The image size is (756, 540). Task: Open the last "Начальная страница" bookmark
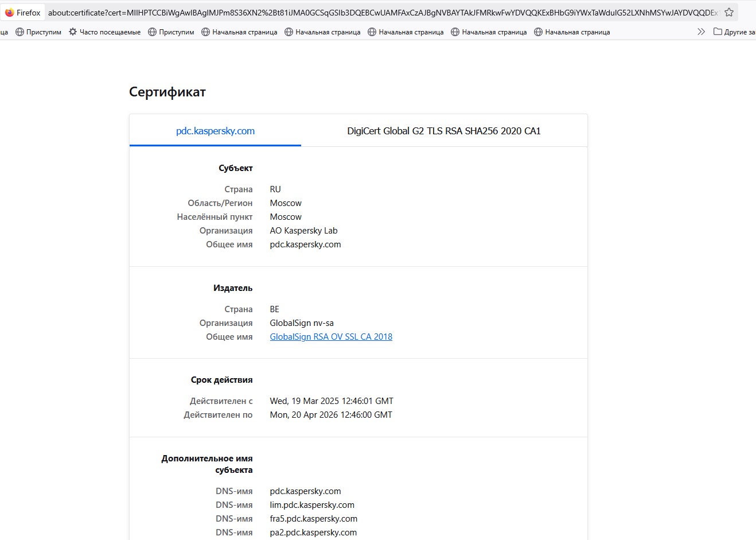[572, 32]
